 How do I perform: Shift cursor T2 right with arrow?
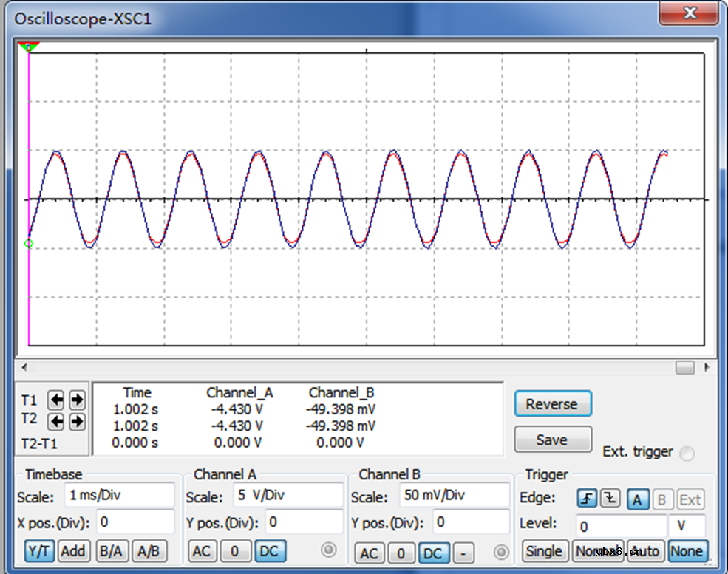coord(77,422)
